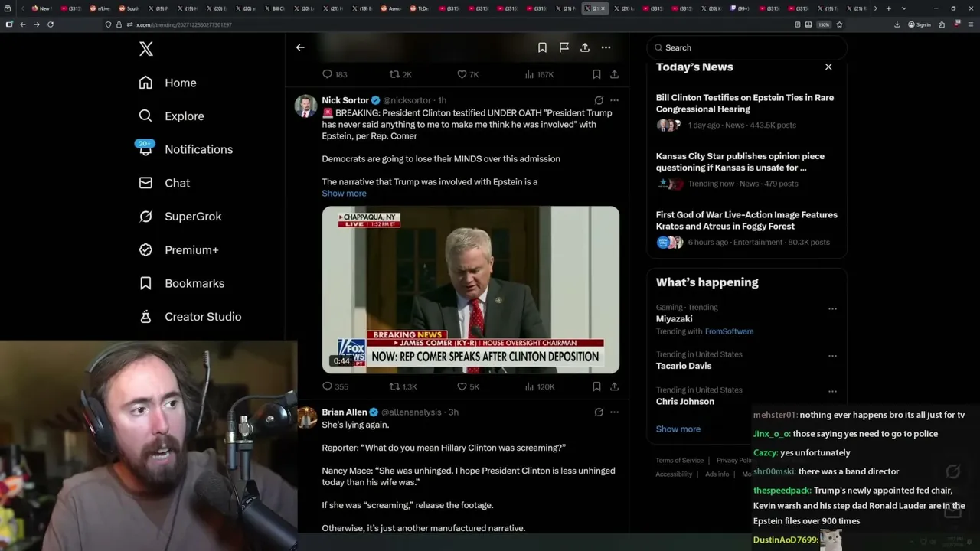Open a new browser tab
The height and width of the screenshot is (551, 980).
888,8
